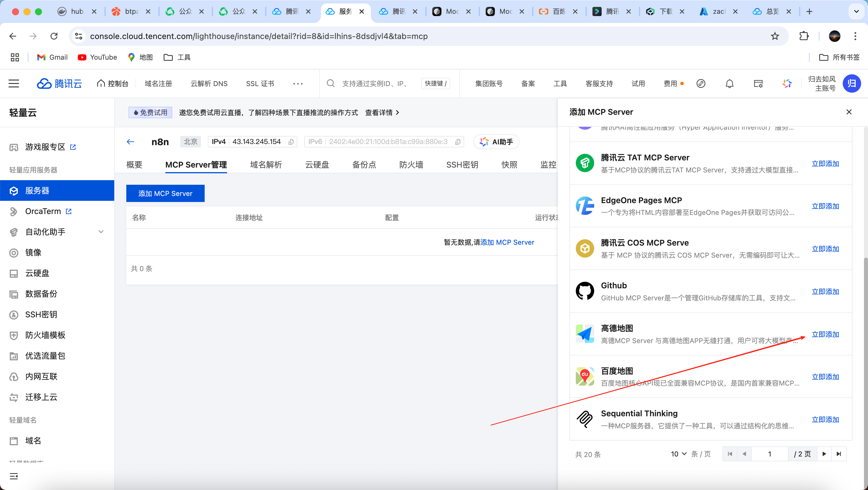The height and width of the screenshot is (490, 868).
Task: Open the 归 account avatar
Action: tap(852, 83)
